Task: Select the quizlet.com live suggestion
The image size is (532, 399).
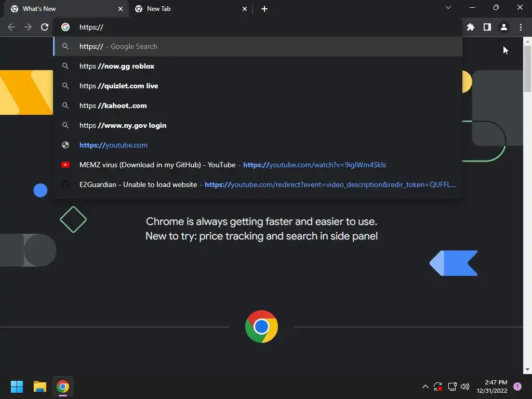Action: 258,86
